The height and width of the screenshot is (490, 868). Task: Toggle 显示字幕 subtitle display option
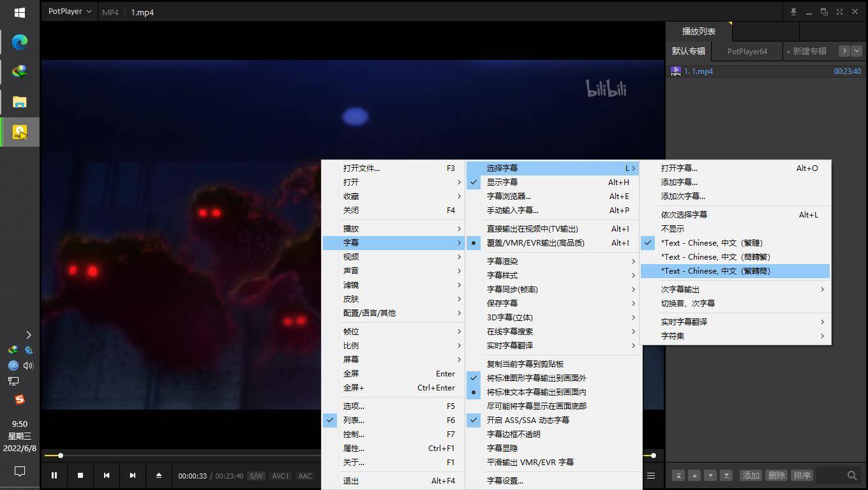pyautogui.click(x=502, y=182)
